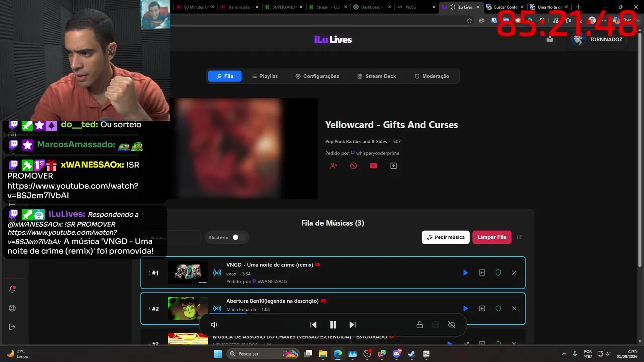Play VNGD - Uma noite de crime now
Screen dimensions: 644x362
coord(465,273)
